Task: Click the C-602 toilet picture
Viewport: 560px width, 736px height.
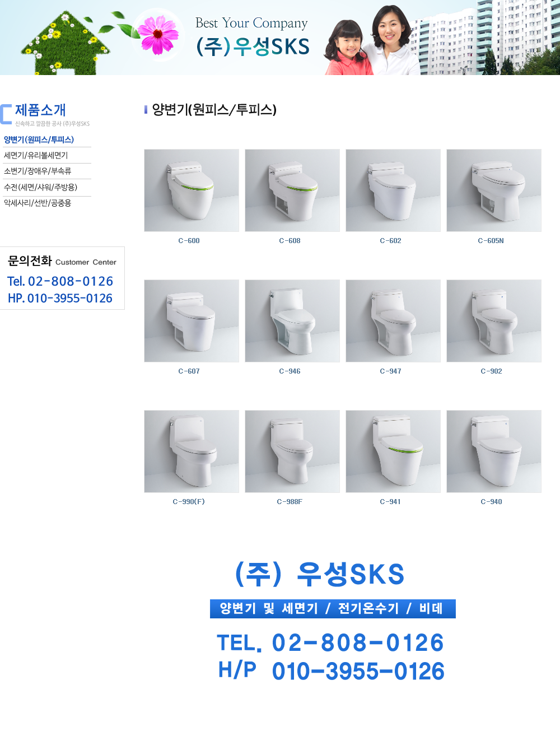Action: (x=393, y=190)
